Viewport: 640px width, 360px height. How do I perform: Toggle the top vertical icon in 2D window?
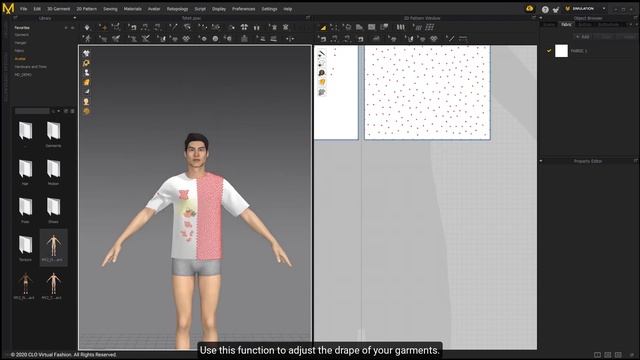point(322,53)
